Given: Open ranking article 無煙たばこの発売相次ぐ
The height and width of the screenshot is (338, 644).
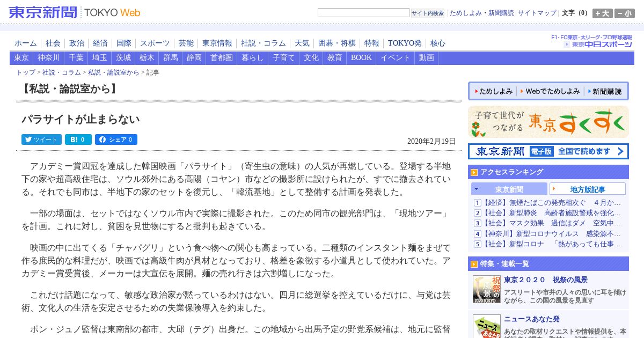Looking at the screenshot, I should (x=552, y=203).
